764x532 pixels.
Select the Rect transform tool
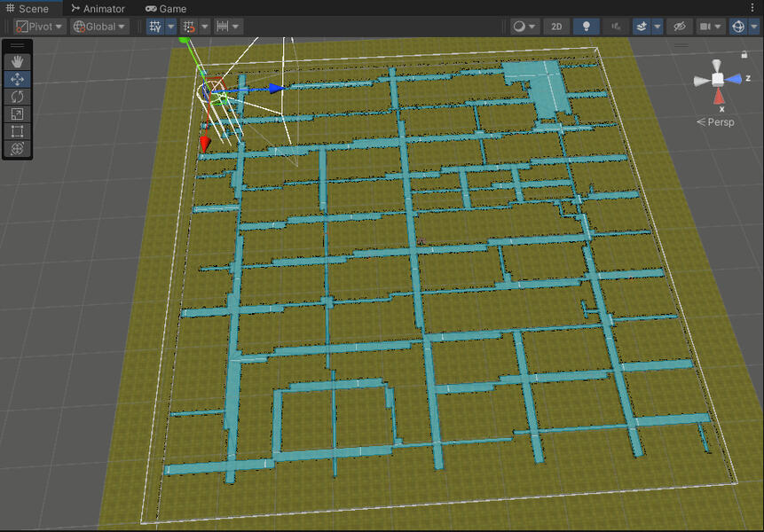click(17, 131)
